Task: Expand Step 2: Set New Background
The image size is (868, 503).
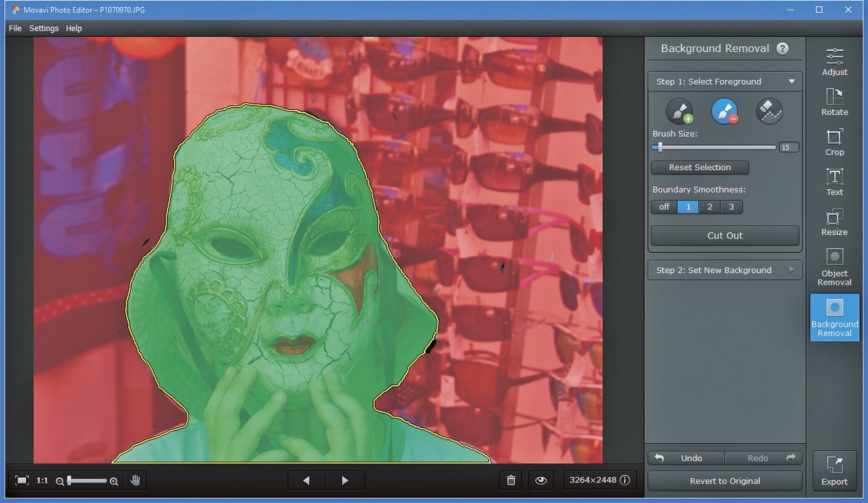Action: (725, 270)
